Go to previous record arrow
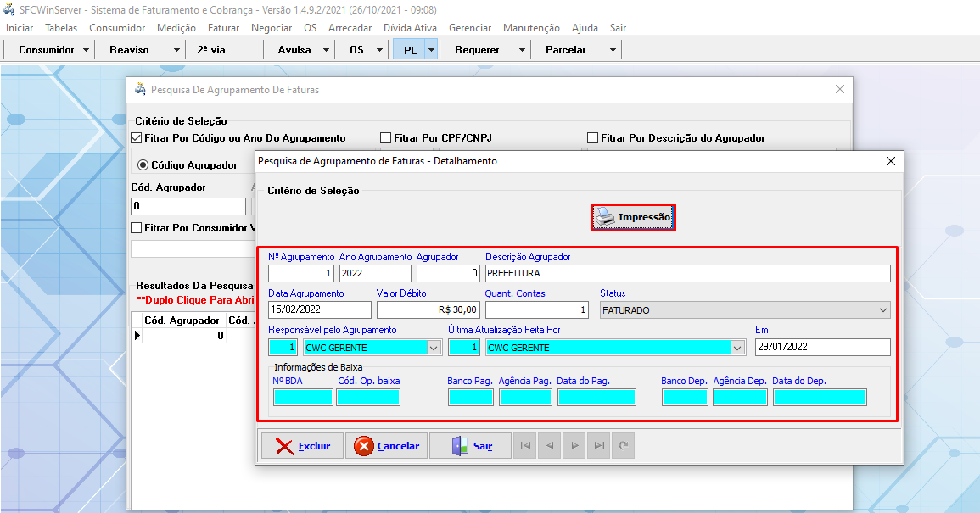The width and height of the screenshot is (980, 513). pos(550,446)
